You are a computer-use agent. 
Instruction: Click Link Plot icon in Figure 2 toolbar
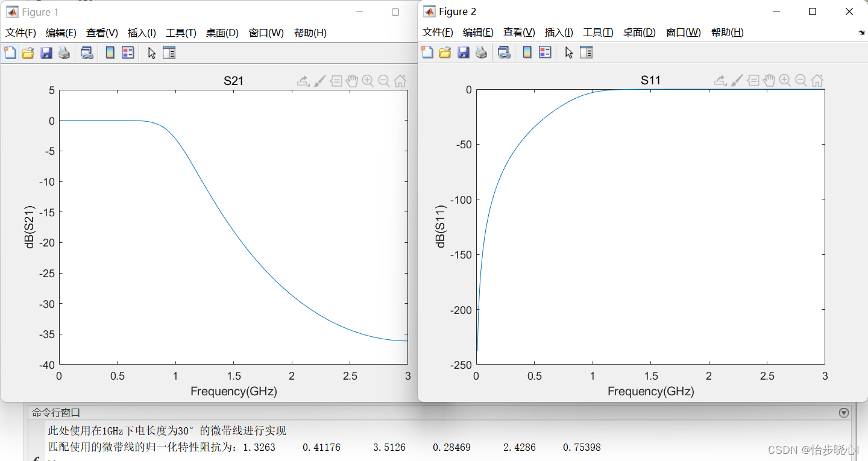tap(504, 52)
